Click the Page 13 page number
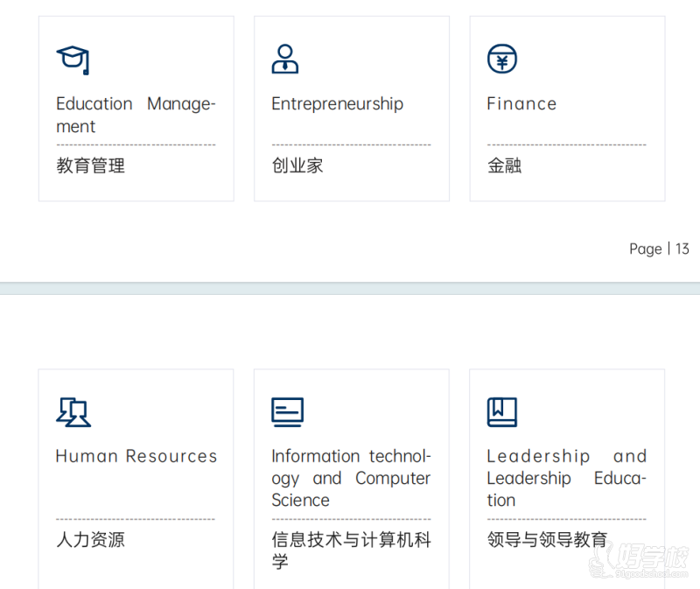Screen dimensions: 700x589 click(x=659, y=249)
